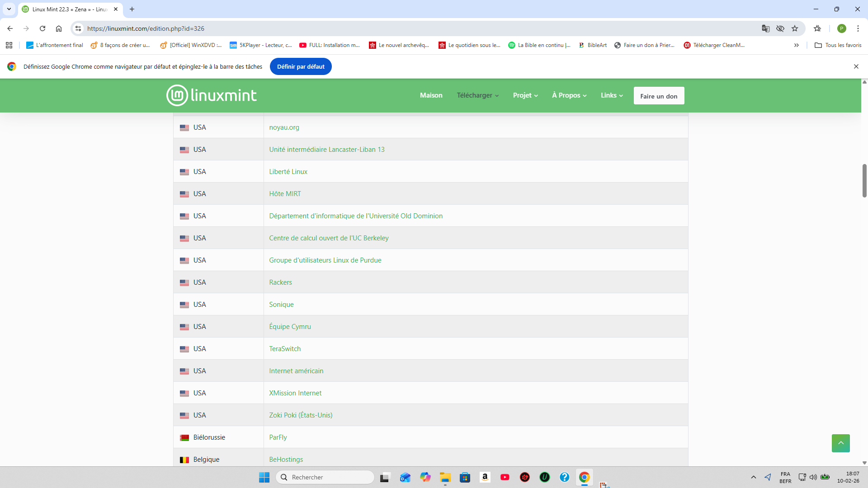Reload the page with the refresh icon
Image resolution: width=868 pixels, height=488 pixels.
(42, 28)
